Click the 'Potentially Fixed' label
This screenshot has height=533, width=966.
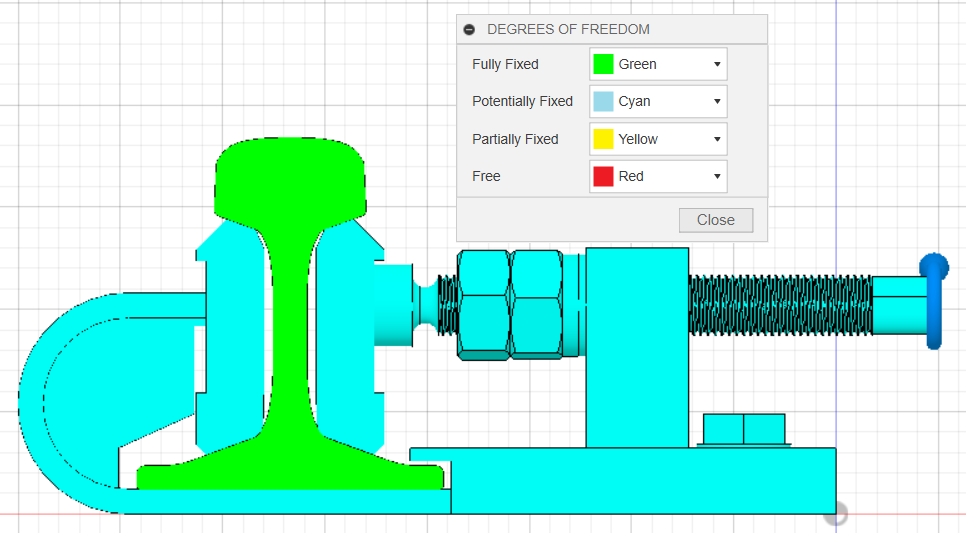pos(522,102)
